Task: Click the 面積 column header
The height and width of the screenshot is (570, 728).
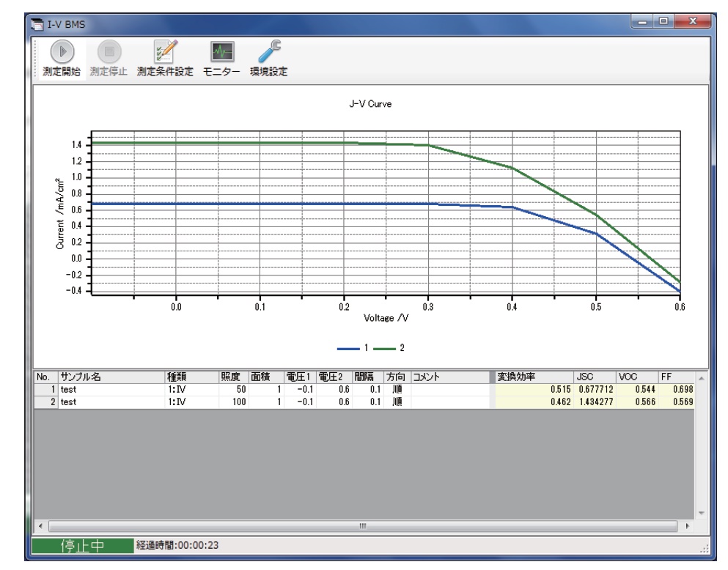Action: pos(266,377)
